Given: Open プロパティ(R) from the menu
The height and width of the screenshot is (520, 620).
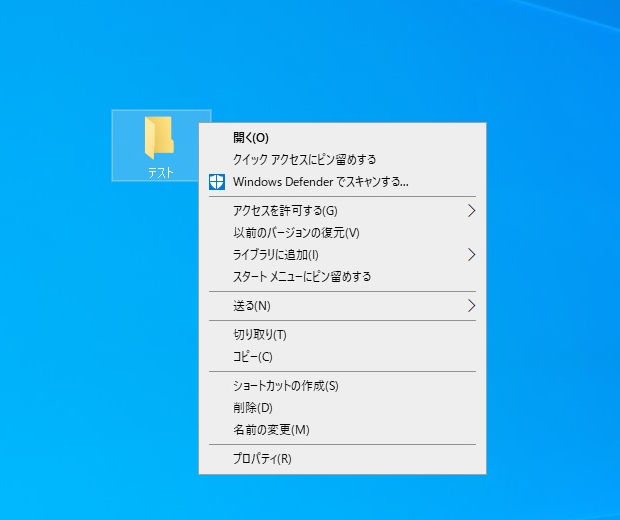Looking at the screenshot, I should click(x=342, y=459).
